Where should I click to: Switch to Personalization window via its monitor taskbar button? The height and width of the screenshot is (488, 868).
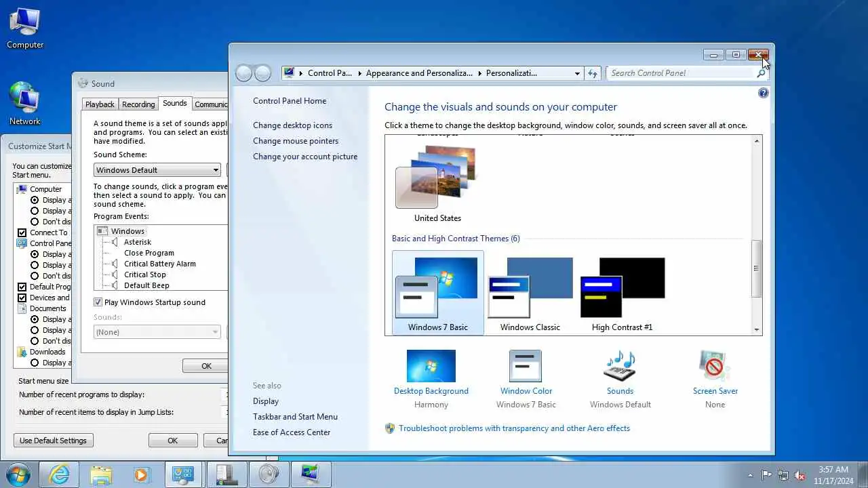pyautogui.click(x=311, y=474)
